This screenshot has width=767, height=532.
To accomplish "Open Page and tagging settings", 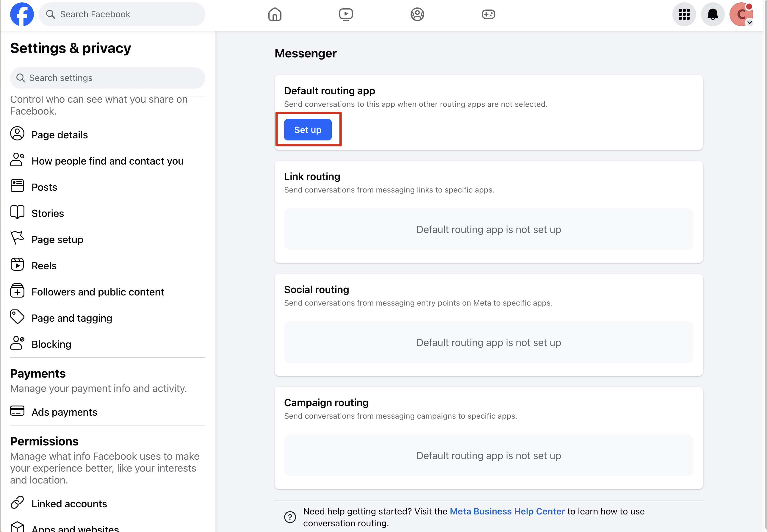I will click(108, 318).
